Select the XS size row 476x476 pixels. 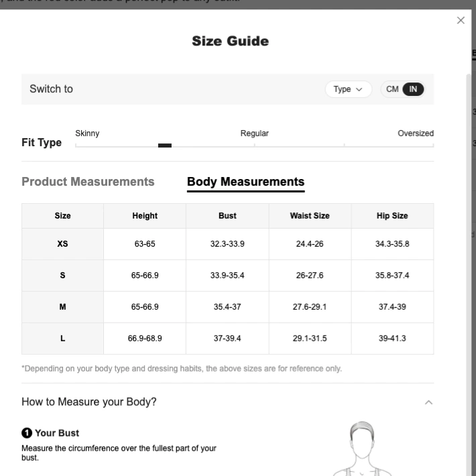point(228,244)
